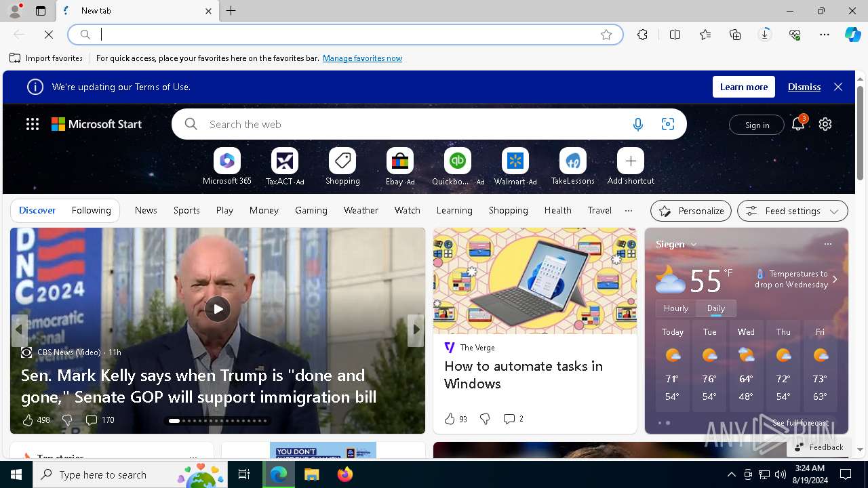Launch Firefox from the taskbar
868x488 pixels.
tap(345, 474)
